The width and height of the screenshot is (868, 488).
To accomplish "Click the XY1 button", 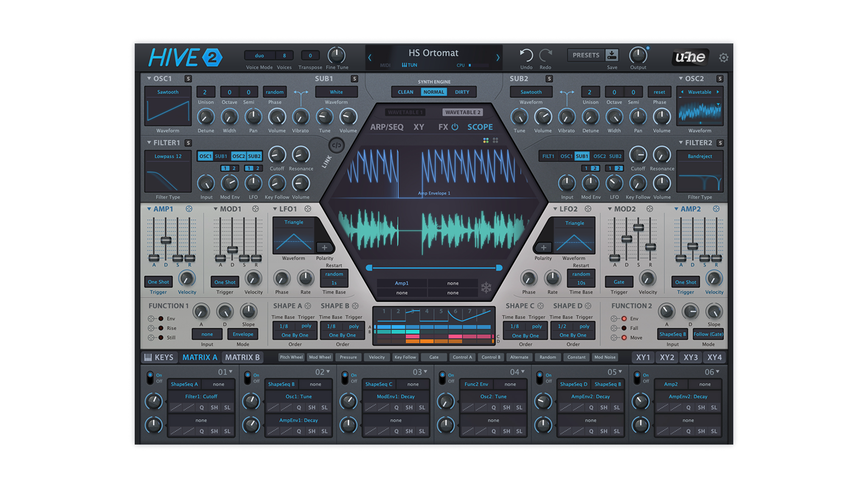I will 643,357.
